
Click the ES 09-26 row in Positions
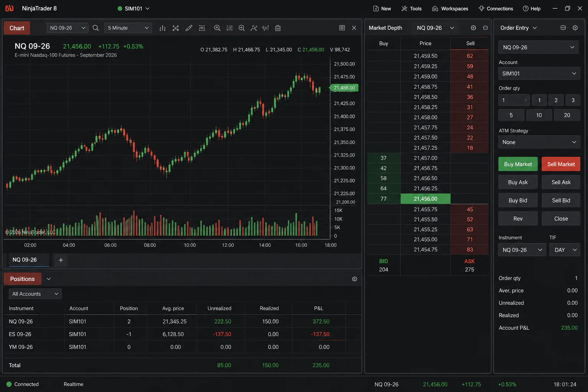[182, 334]
